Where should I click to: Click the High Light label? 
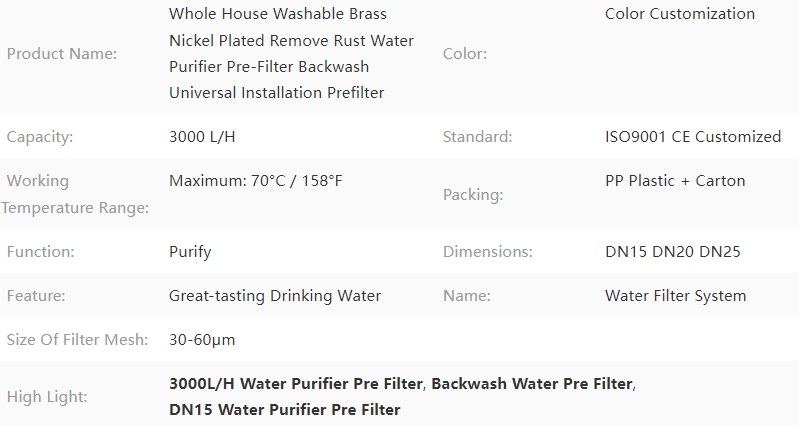(x=47, y=397)
